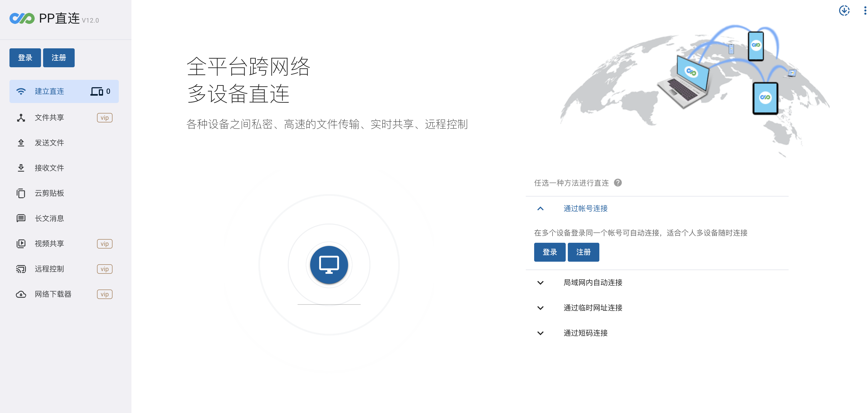This screenshot has width=868, height=413.
Task: Expand 局域网内自动连接 with its chevron
Action: (x=540, y=283)
